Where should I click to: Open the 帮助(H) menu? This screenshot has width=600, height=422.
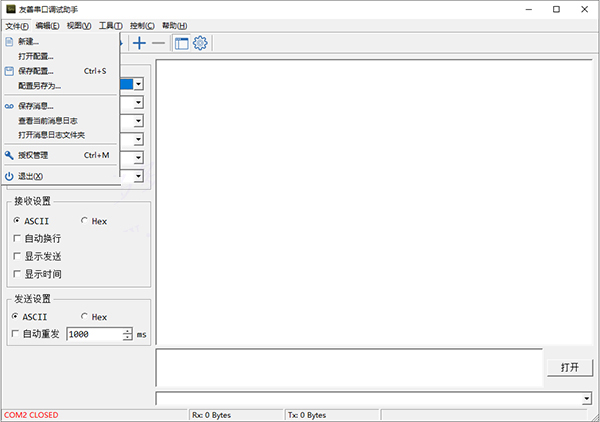click(x=174, y=26)
